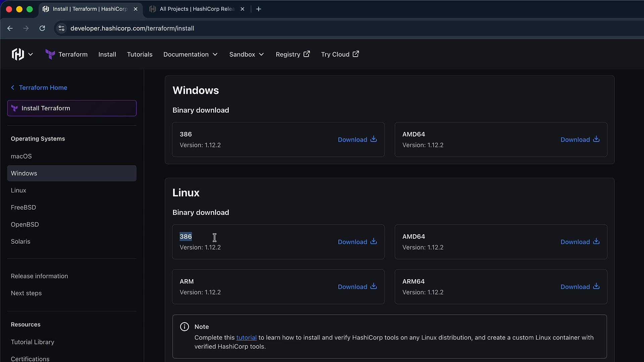Click the info icon in the Note box
The width and height of the screenshot is (644, 362).
[x=184, y=326]
